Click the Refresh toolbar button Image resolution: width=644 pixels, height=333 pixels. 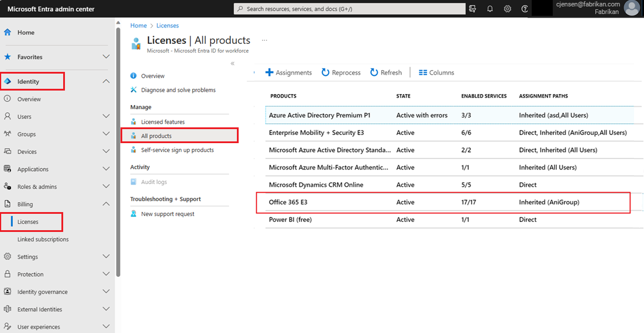385,72
